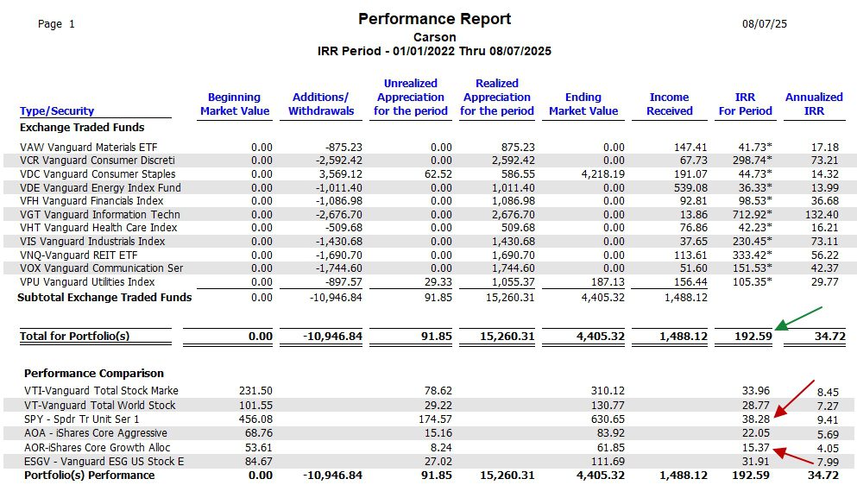
Task: Select VGT Vanguard Information Techn row name
Action: 100,214
